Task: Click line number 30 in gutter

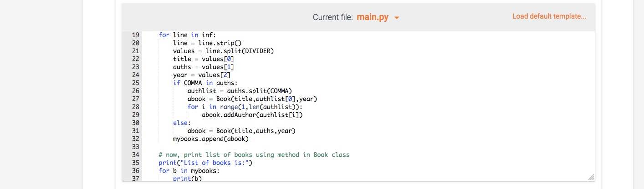Action: pos(135,123)
